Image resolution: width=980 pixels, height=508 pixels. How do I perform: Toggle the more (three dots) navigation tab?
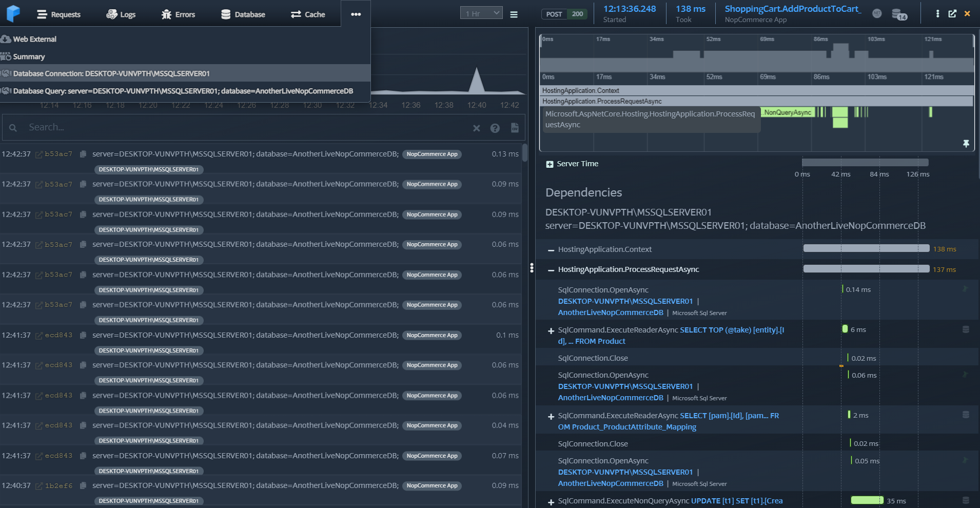(x=356, y=14)
